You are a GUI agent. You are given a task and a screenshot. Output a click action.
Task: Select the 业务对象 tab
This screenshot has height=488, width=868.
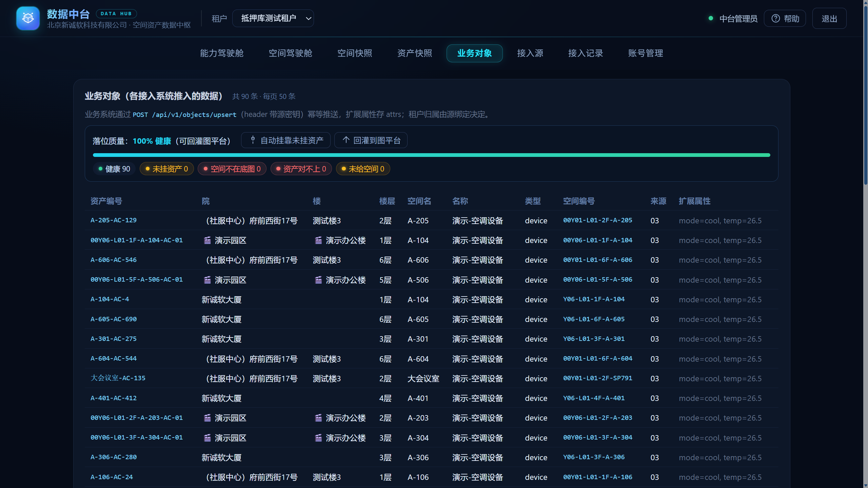pyautogui.click(x=474, y=53)
